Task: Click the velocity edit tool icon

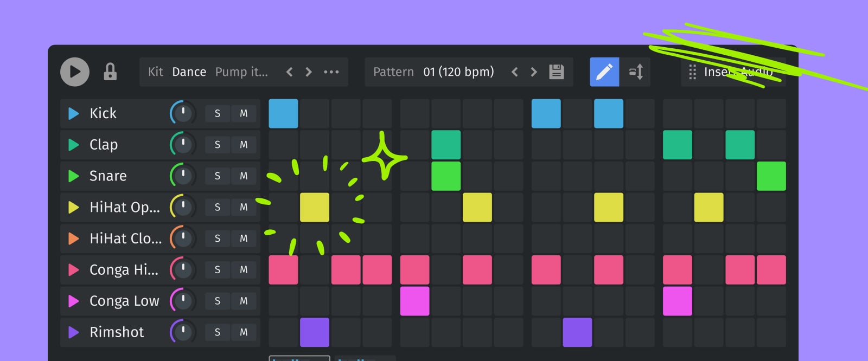Action: 636,72
